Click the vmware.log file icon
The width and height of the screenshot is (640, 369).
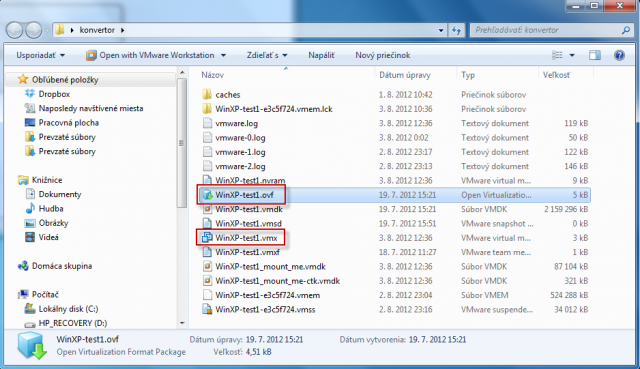click(207, 123)
